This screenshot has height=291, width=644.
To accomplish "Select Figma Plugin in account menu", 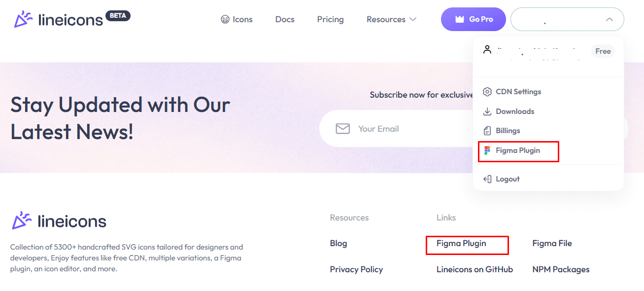I will pyautogui.click(x=518, y=150).
